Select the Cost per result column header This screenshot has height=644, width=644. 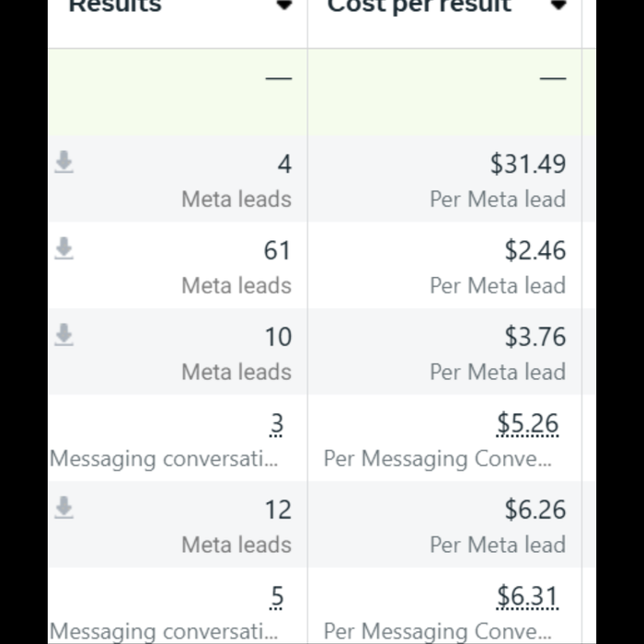click(x=420, y=6)
